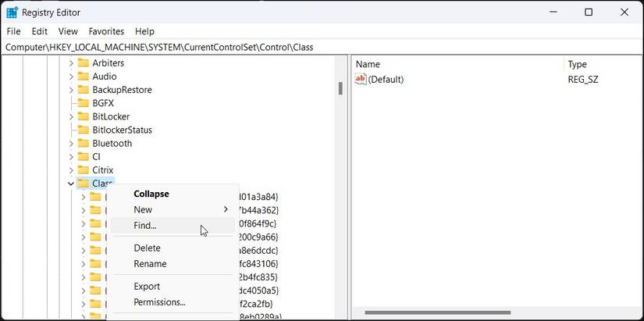The width and height of the screenshot is (644, 321).
Task: Click the BGFX folder icon
Action: pos(83,103)
